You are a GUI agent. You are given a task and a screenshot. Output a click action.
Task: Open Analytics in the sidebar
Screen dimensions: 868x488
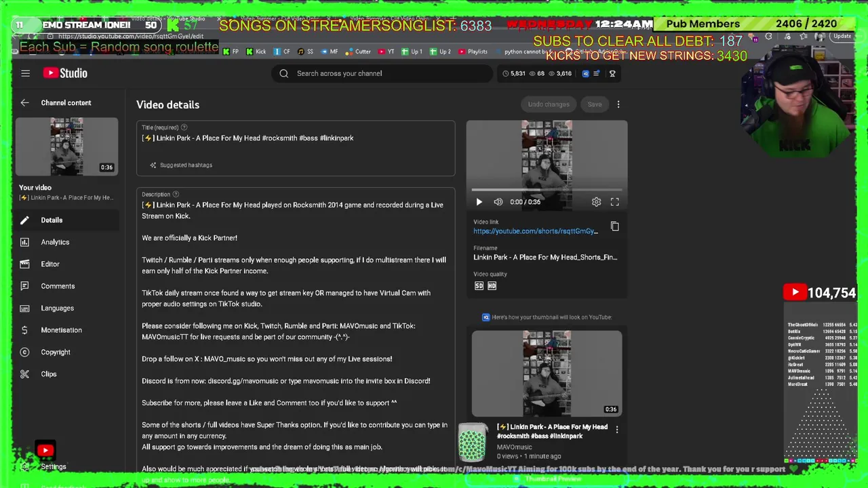click(66, 242)
